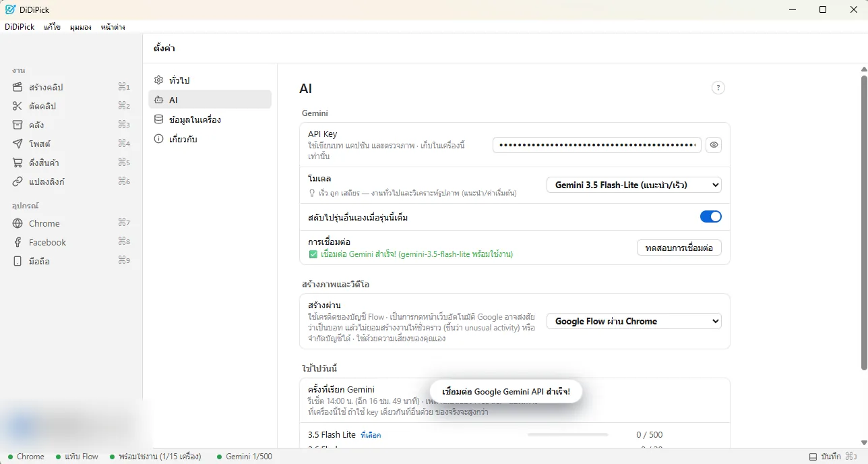Click the ที่เลือก link beside 3.5 Flash Lite
The width and height of the screenshot is (868, 464).
[x=371, y=435]
